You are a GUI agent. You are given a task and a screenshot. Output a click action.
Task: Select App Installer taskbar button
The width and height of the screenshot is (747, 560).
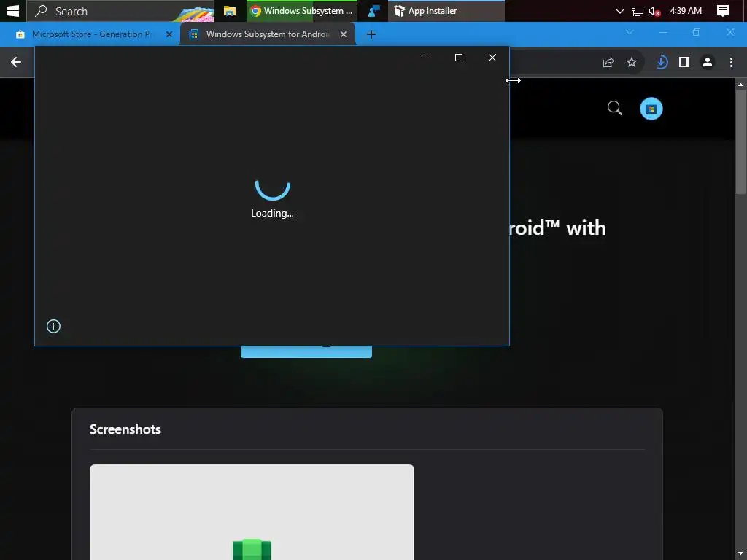tap(446, 10)
